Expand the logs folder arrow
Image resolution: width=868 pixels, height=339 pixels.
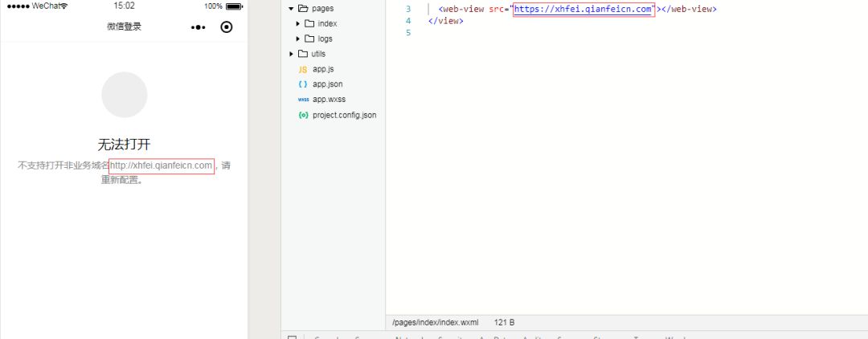point(298,39)
